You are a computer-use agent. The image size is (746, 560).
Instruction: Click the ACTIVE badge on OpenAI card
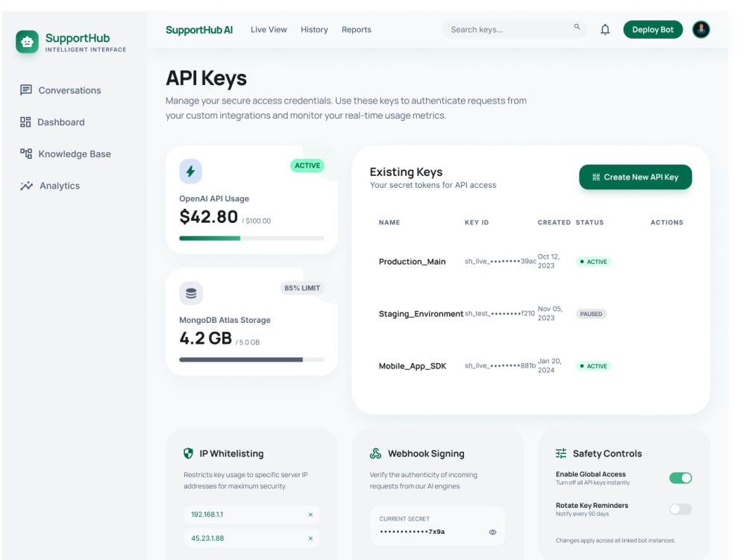click(307, 166)
